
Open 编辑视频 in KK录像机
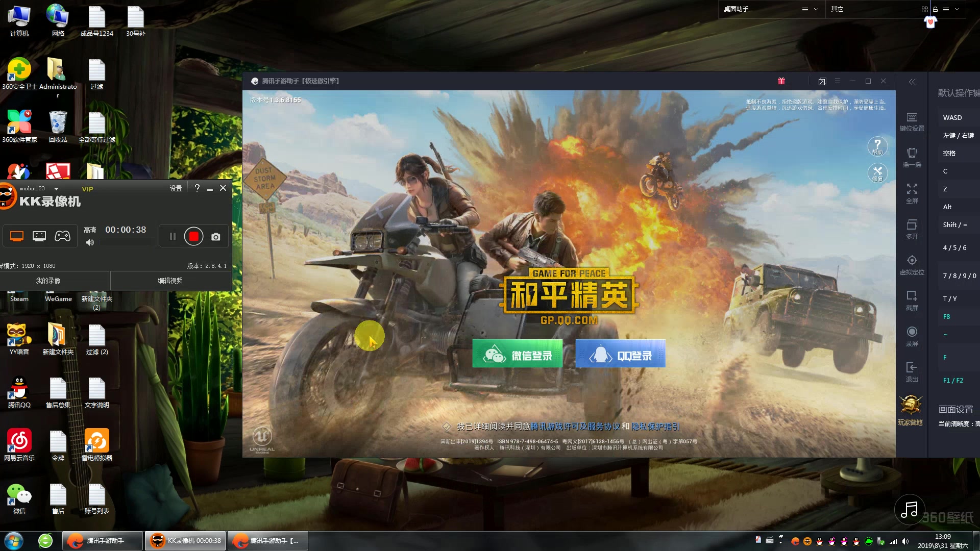click(x=170, y=281)
